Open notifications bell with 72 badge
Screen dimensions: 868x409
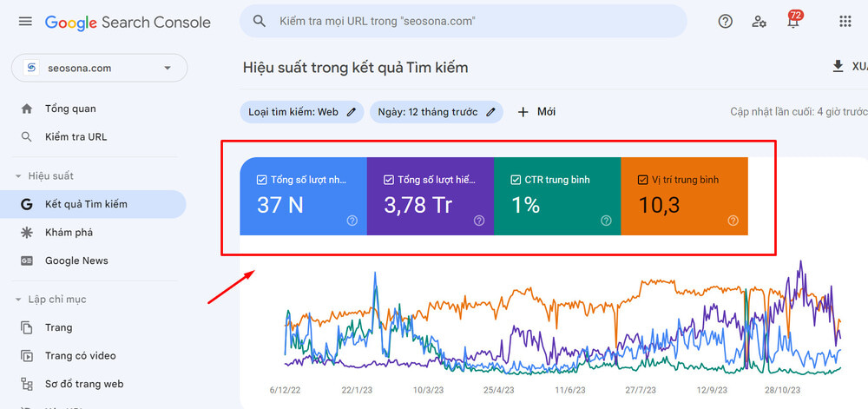(x=794, y=20)
